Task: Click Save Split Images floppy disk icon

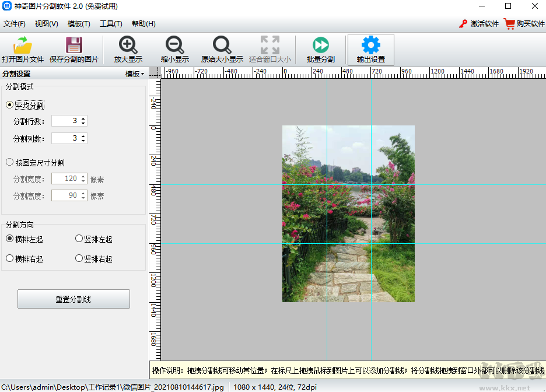Action: pyautogui.click(x=74, y=45)
